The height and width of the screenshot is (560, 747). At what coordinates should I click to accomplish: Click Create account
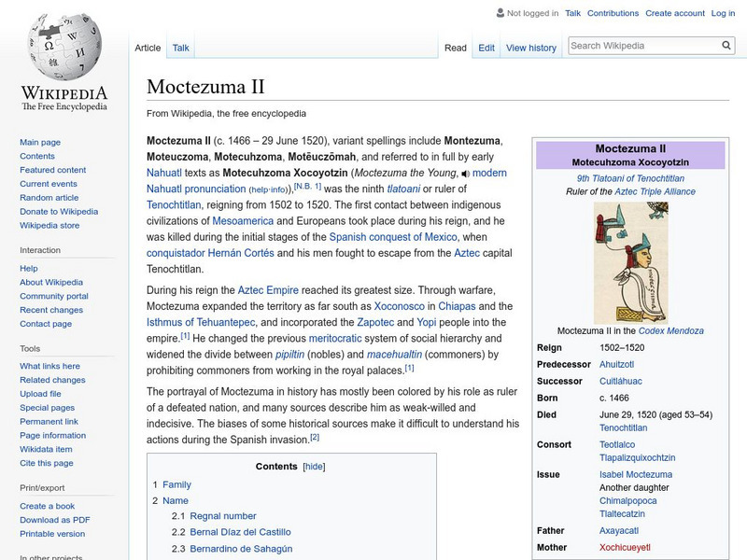tap(675, 13)
